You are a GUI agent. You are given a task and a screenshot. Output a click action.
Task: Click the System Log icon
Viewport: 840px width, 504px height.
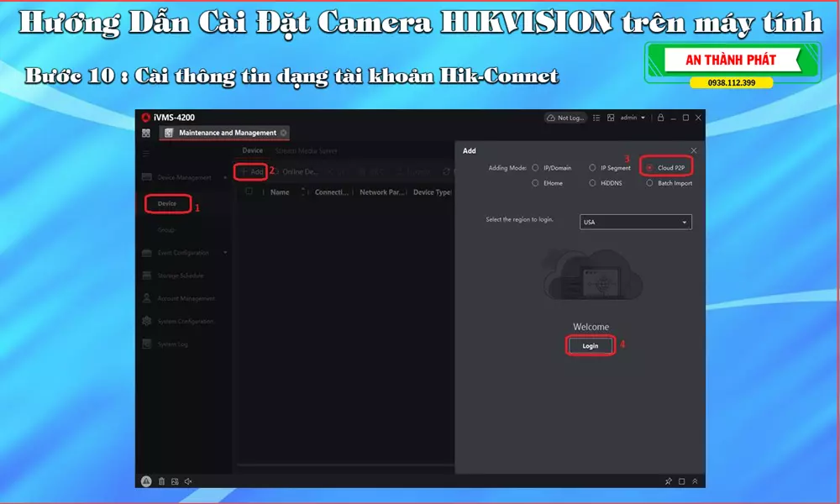point(147,344)
